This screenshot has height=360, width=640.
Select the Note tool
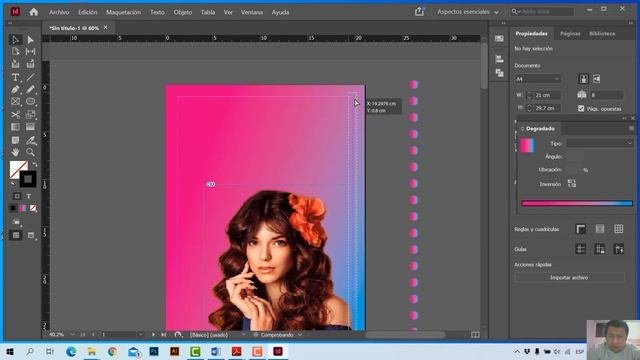(x=15, y=140)
